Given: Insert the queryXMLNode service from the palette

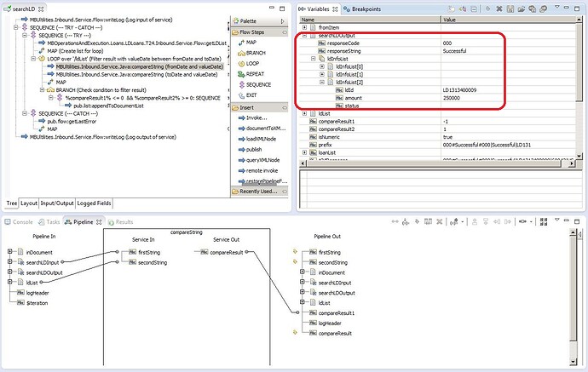Looking at the screenshot, I should [x=259, y=160].
